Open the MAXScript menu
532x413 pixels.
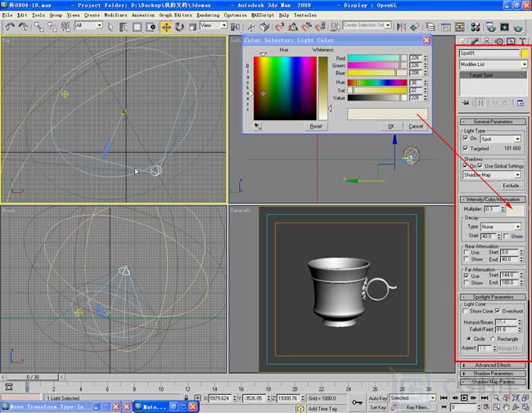(x=263, y=16)
